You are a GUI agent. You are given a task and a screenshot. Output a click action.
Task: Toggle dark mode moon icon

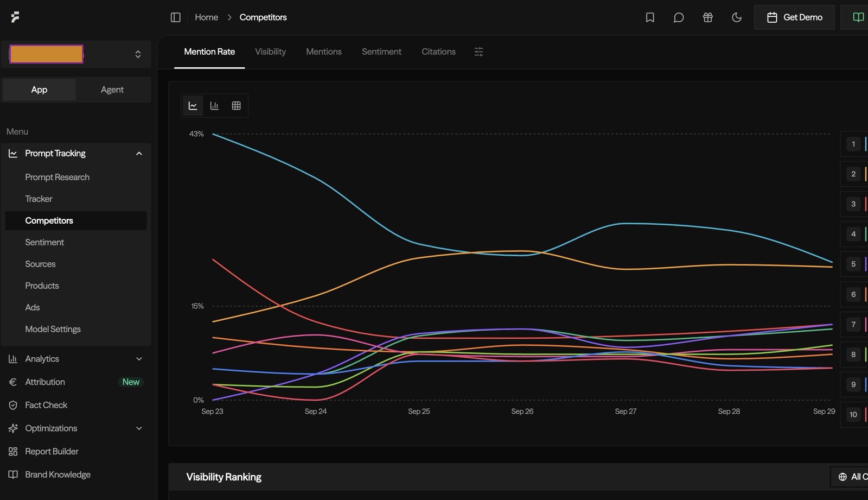[737, 17]
